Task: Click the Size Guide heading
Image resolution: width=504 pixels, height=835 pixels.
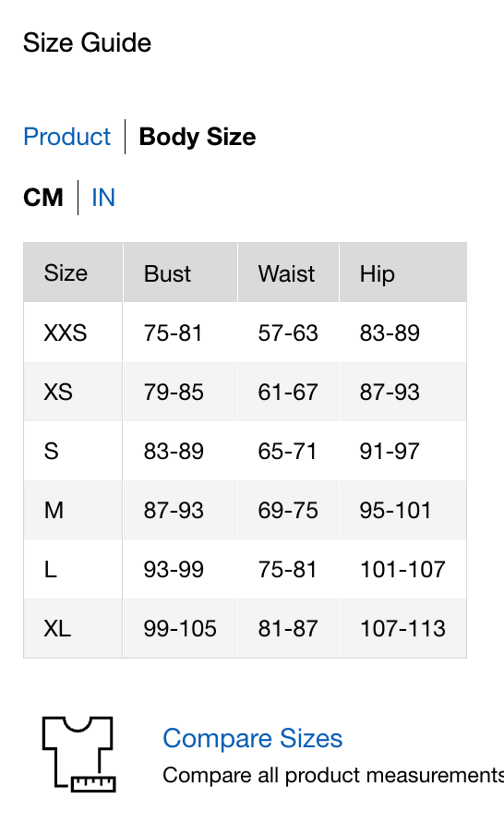Action: [88, 42]
